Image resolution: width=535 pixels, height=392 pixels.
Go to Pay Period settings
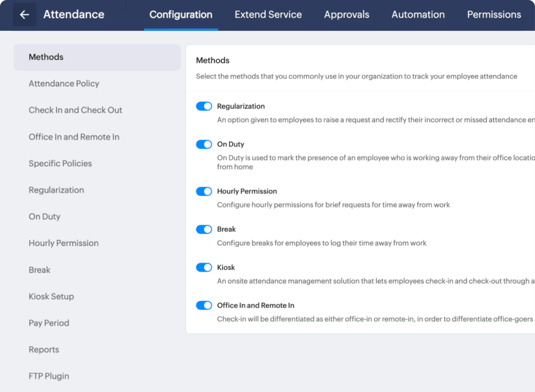point(49,323)
